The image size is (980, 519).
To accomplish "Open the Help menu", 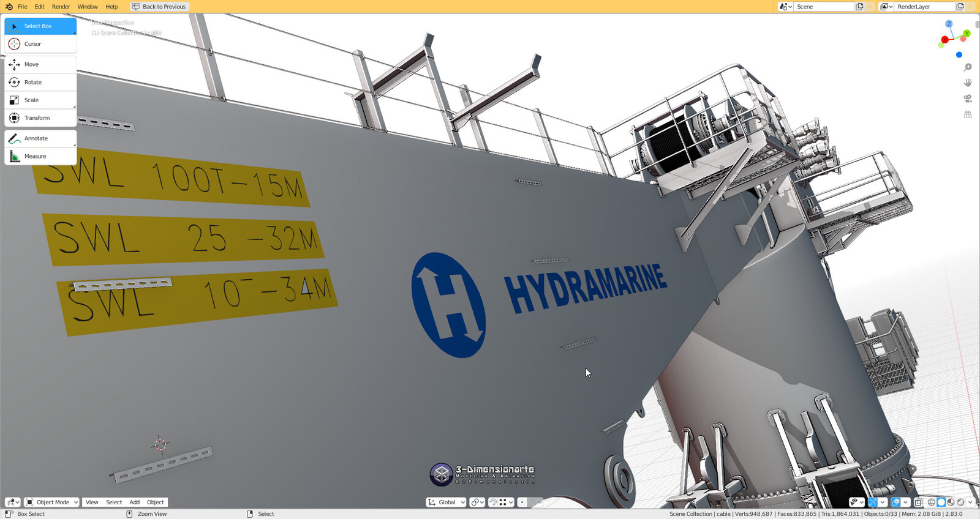I will (x=111, y=7).
